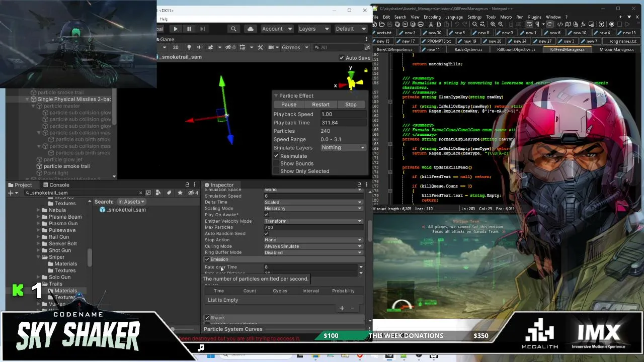Open the Account dropdown
This screenshot has height=362, width=644.
coord(277,29)
